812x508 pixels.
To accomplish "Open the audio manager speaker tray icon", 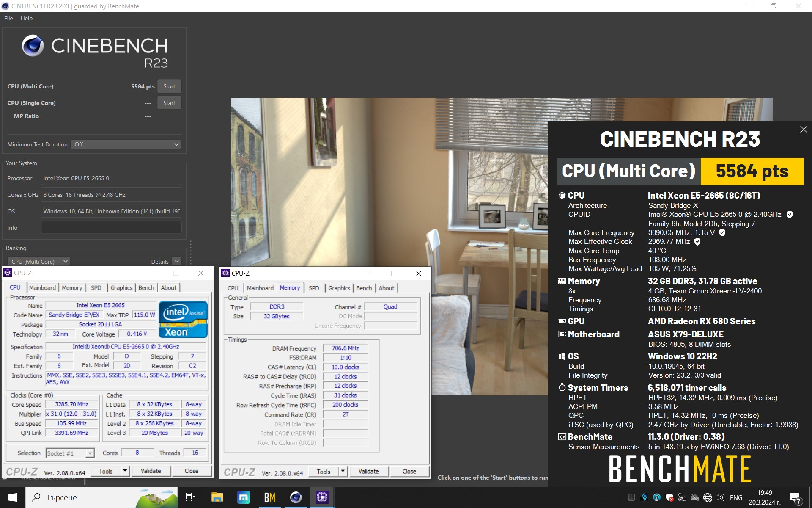I will (x=682, y=497).
